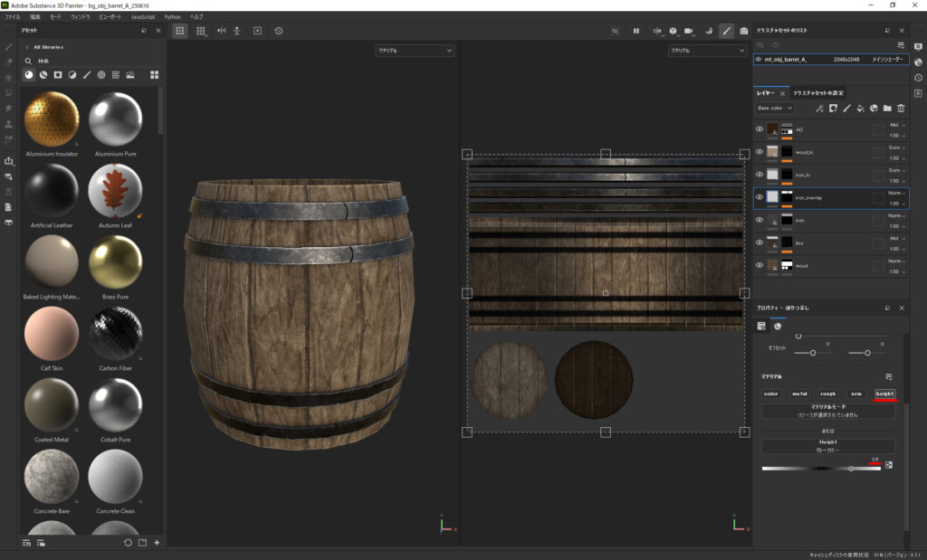The image size is (927, 560).
Task: Hide the mt_obj_barrel_A texture set
Action: 759,60
